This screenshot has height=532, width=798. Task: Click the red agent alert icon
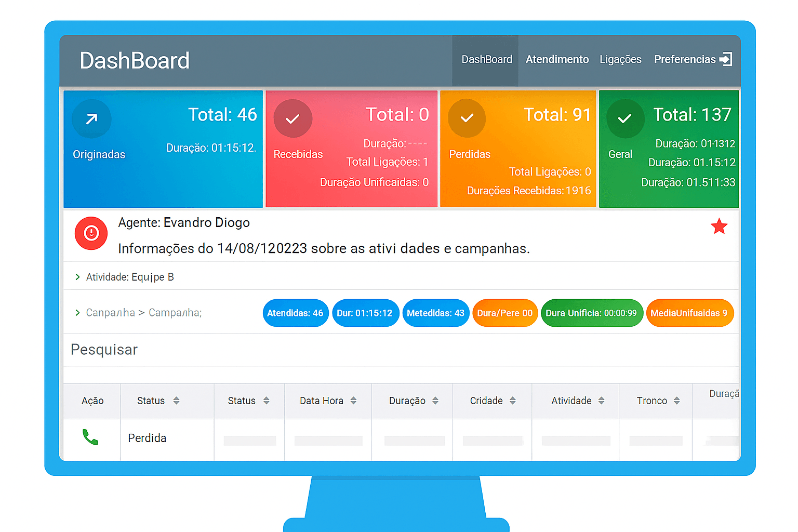[x=91, y=233]
